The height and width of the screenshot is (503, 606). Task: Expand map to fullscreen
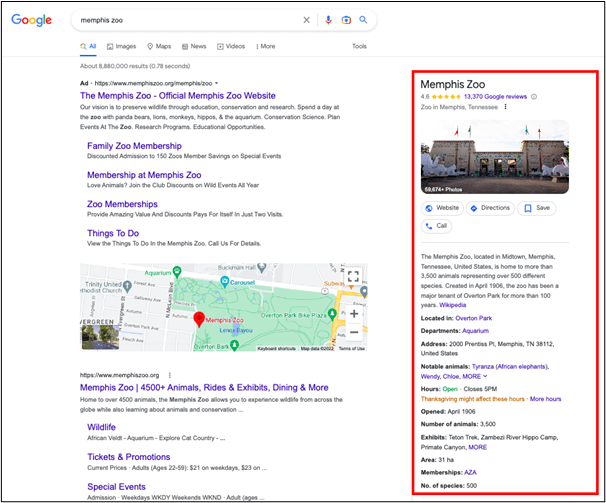(353, 276)
